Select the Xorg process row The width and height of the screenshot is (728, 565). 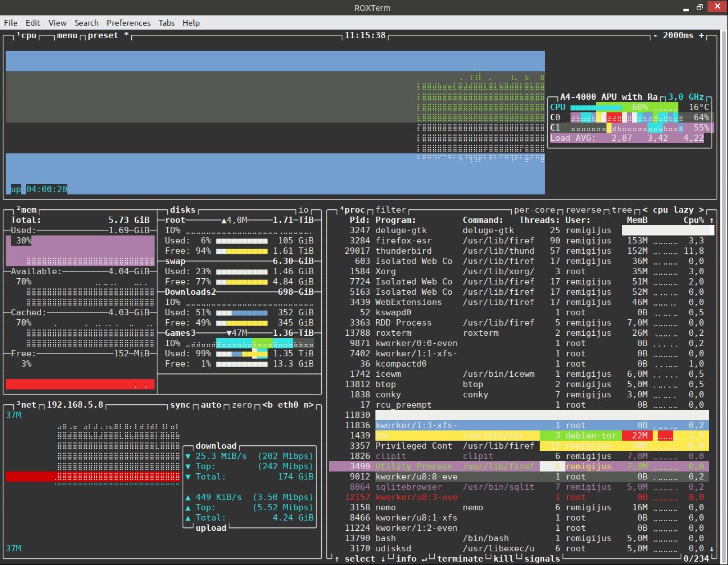519,271
